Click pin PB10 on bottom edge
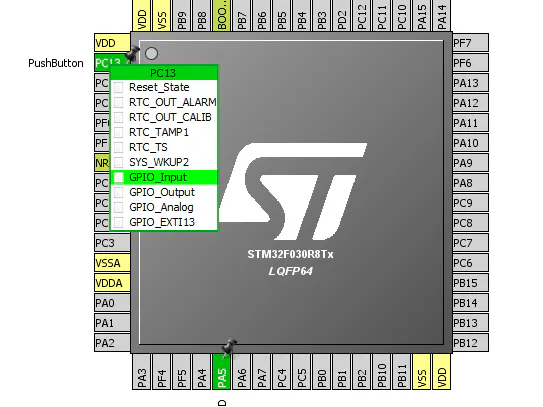Screen dimensions: 543x407 coord(382,372)
